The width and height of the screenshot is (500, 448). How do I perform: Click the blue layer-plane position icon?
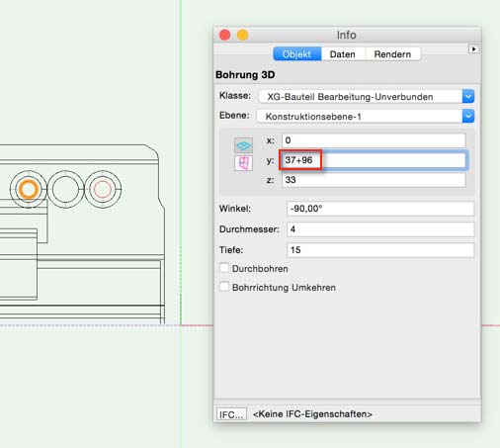[243, 145]
